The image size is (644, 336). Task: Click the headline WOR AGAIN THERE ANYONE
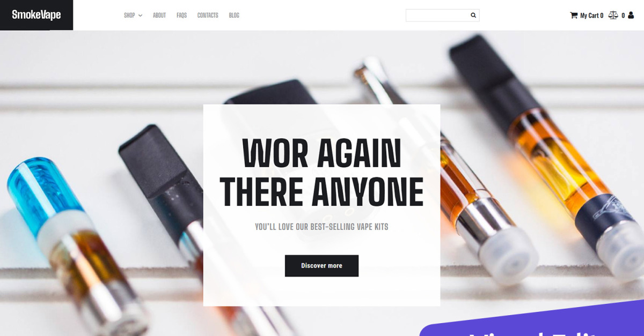[321, 173]
